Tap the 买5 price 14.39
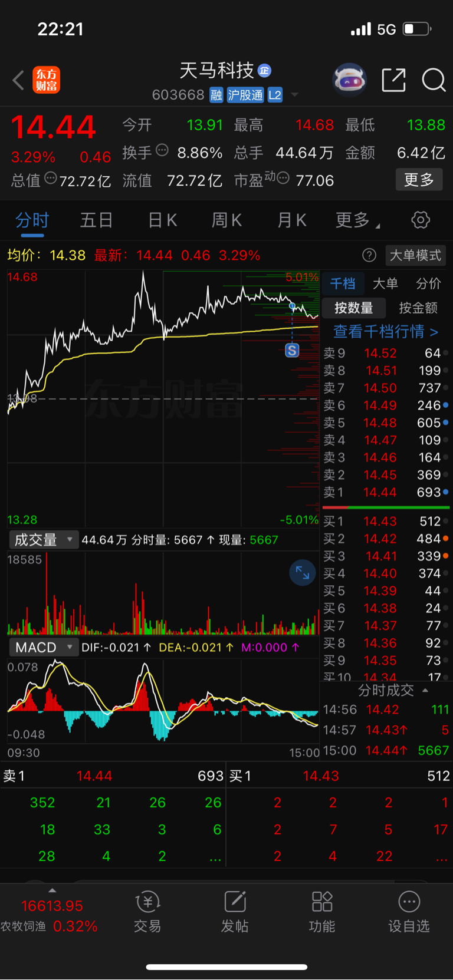The width and height of the screenshot is (453, 980). coord(380,591)
